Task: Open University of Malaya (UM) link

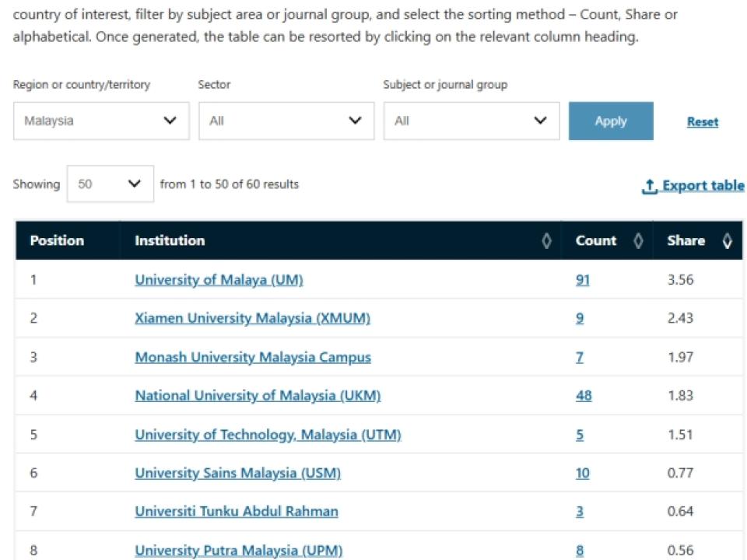Action: 219,280
